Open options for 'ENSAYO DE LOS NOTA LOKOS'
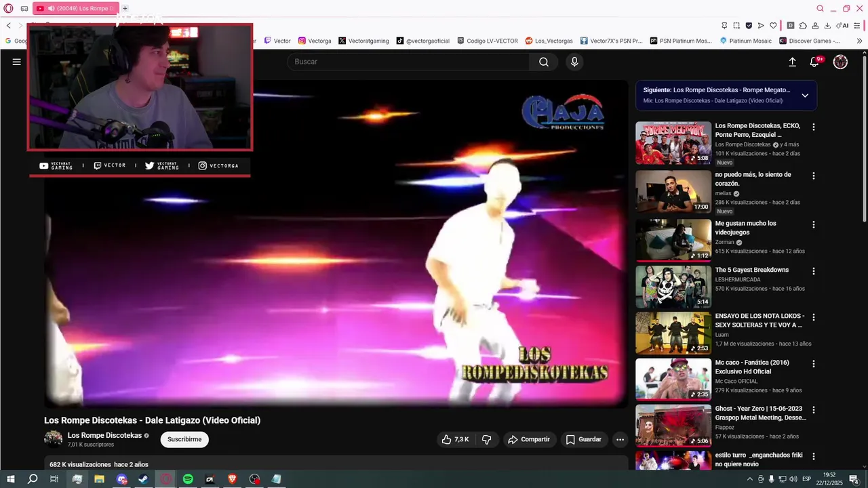The height and width of the screenshot is (488, 868). [x=814, y=317]
